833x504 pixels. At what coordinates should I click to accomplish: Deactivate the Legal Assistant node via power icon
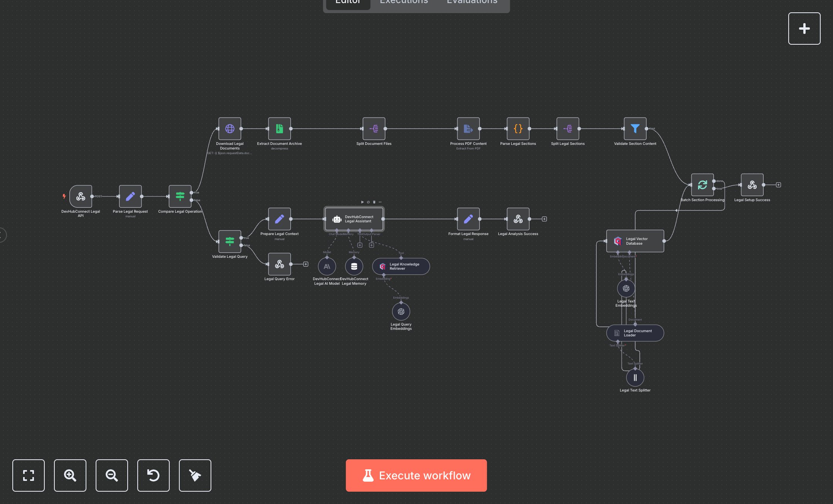pyautogui.click(x=368, y=202)
